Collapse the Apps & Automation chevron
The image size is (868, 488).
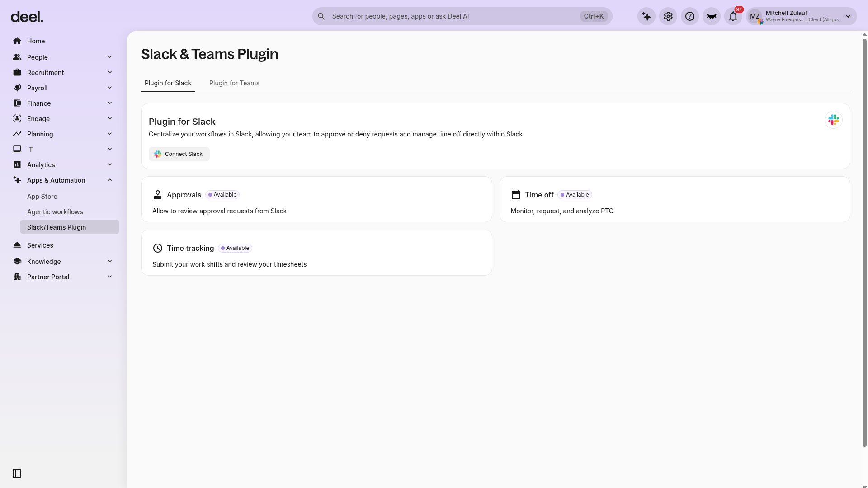point(110,180)
